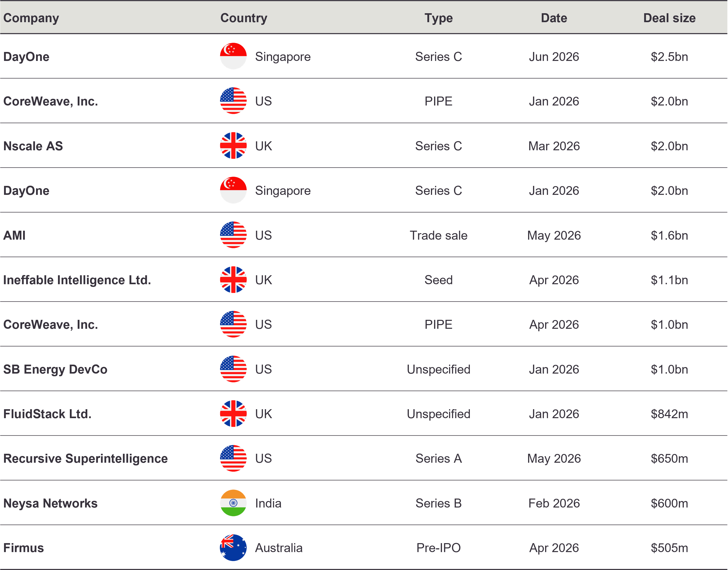Select the Firmus company name
Screen dimensions: 728x570
tap(24, 548)
